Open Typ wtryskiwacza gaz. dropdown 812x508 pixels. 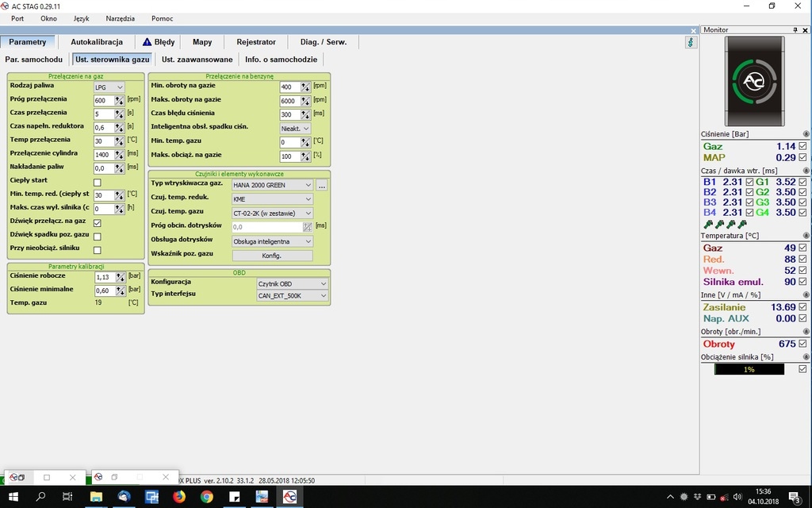[x=273, y=185]
